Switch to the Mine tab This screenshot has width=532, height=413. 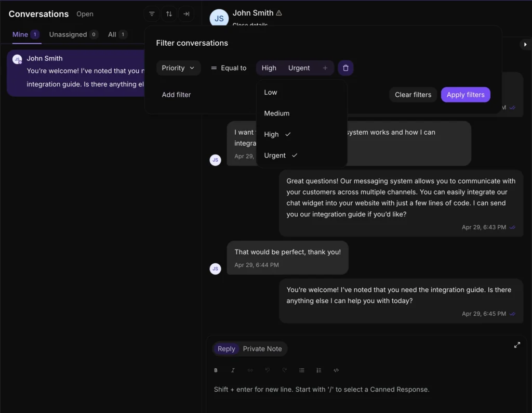[26, 35]
